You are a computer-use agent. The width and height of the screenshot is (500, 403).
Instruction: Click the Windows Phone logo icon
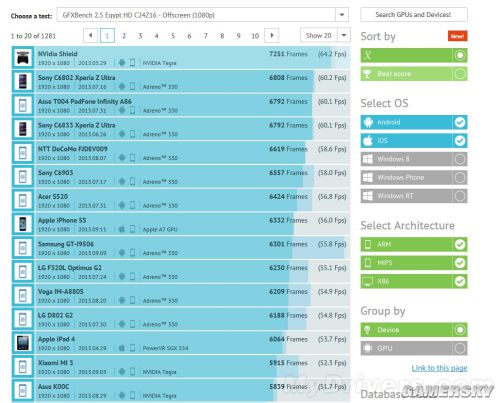[368, 178]
